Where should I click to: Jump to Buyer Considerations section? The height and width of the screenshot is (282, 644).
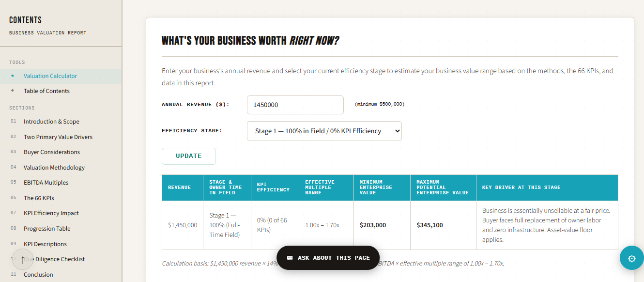click(52, 152)
